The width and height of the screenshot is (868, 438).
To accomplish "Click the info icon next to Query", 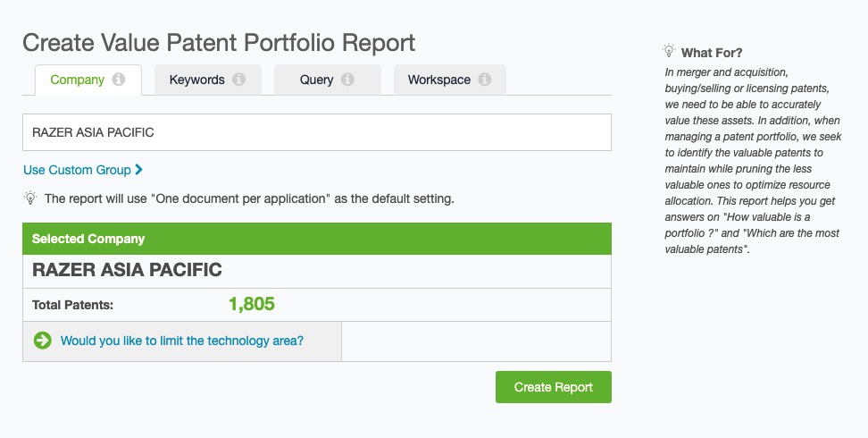I will point(347,80).
